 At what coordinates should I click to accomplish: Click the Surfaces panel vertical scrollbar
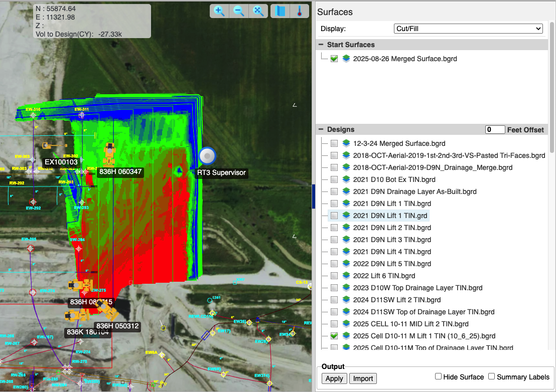point(552,87)
